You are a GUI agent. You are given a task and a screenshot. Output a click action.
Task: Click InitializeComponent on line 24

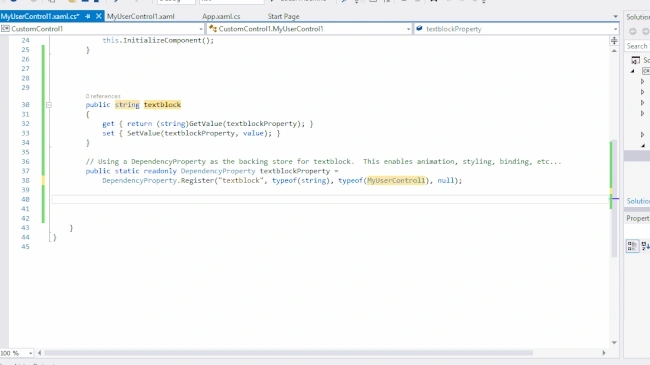(x=162, y=40)
